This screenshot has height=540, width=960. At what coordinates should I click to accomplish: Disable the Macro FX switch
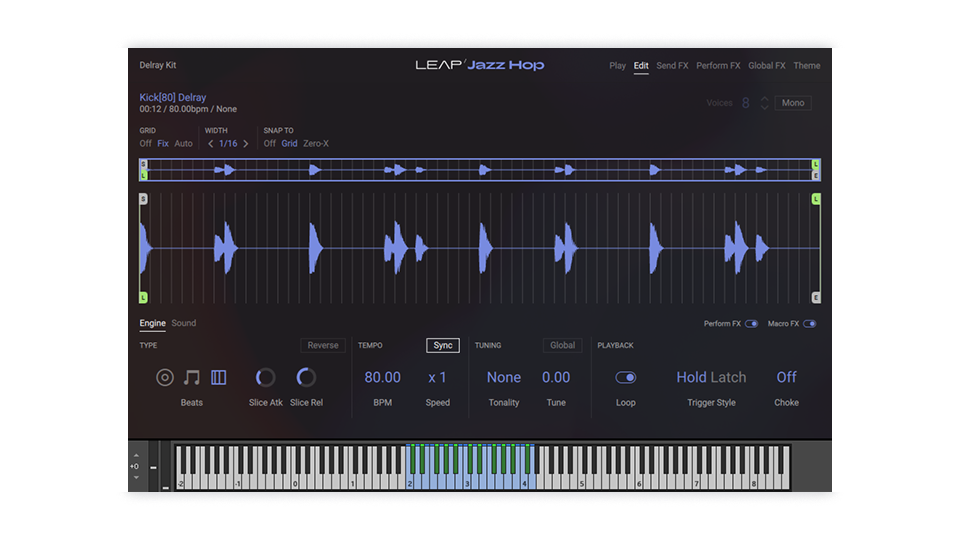(809, 324)
